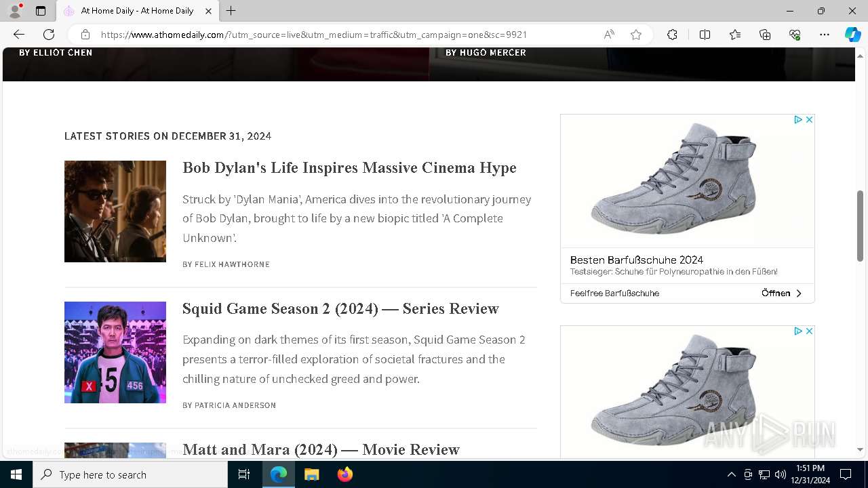The width and height of the screenshot is (868, 488).
Task: Go back to the previous page
Action: point(19,35)
